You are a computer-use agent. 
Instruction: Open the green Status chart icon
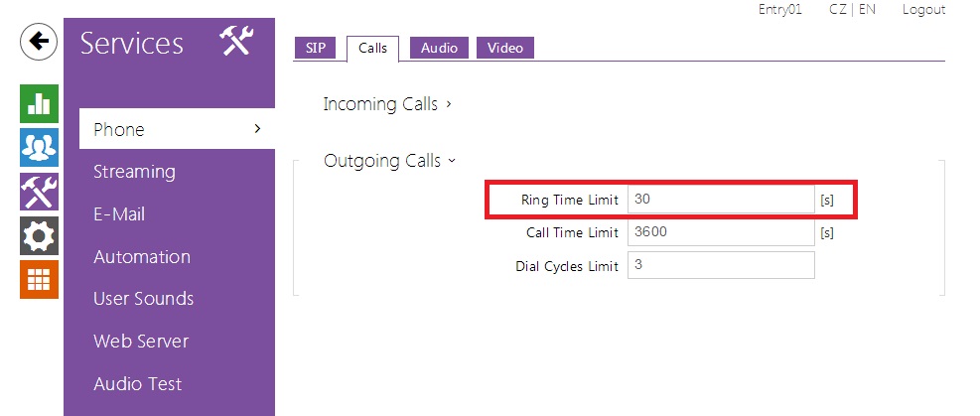(x=39, y=104)
